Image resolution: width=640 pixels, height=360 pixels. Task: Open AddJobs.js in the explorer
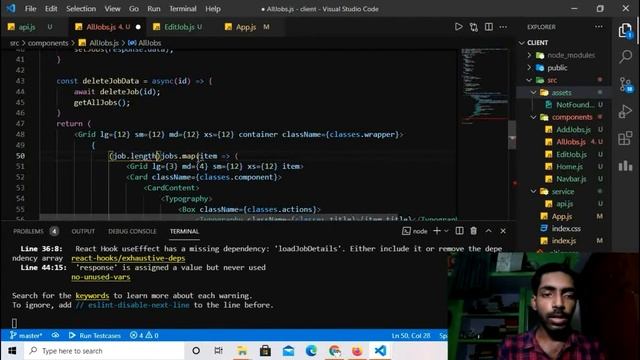pos(573,129)
